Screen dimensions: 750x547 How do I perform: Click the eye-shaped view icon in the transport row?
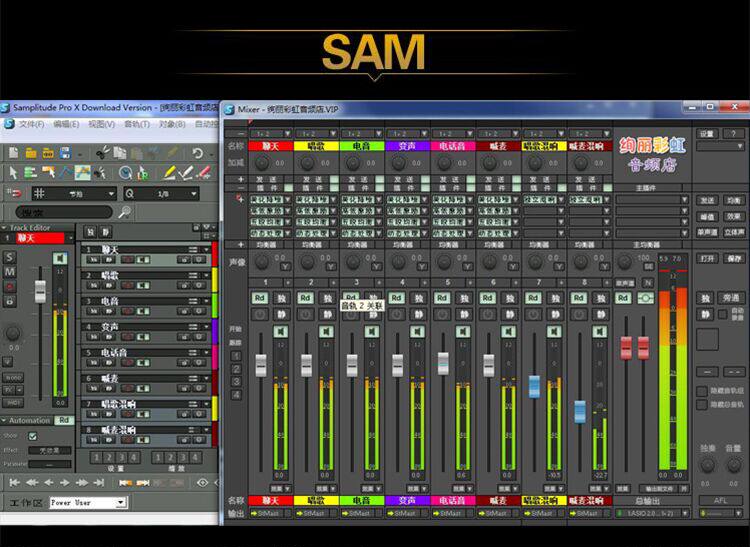point(202,483)
